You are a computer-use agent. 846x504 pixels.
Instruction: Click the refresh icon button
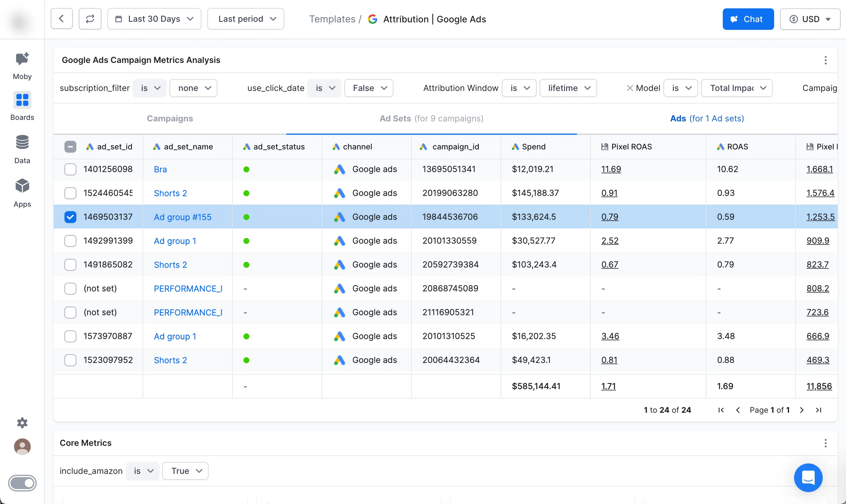pyautogui.click(x=90, y=19)
